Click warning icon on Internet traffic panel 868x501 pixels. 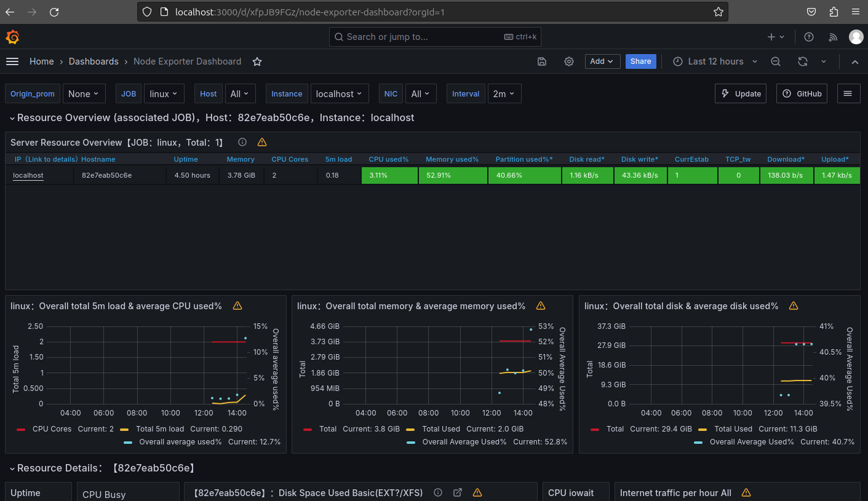(x=746, y=492)
